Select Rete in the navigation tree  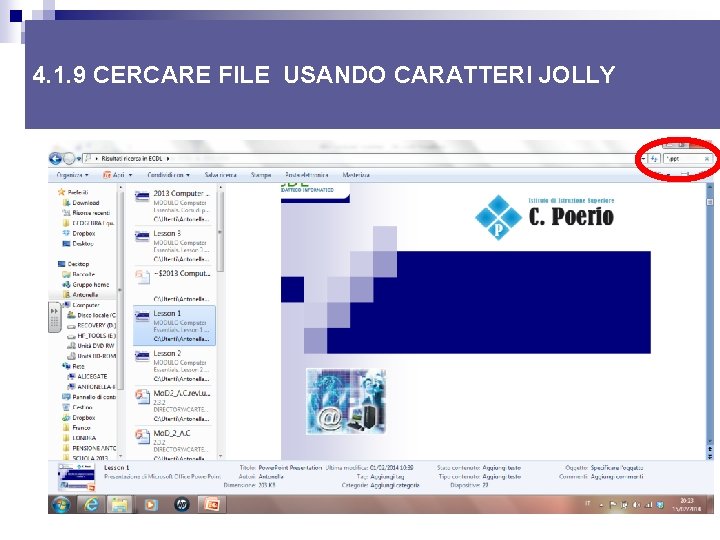click(x=73, y=366)
